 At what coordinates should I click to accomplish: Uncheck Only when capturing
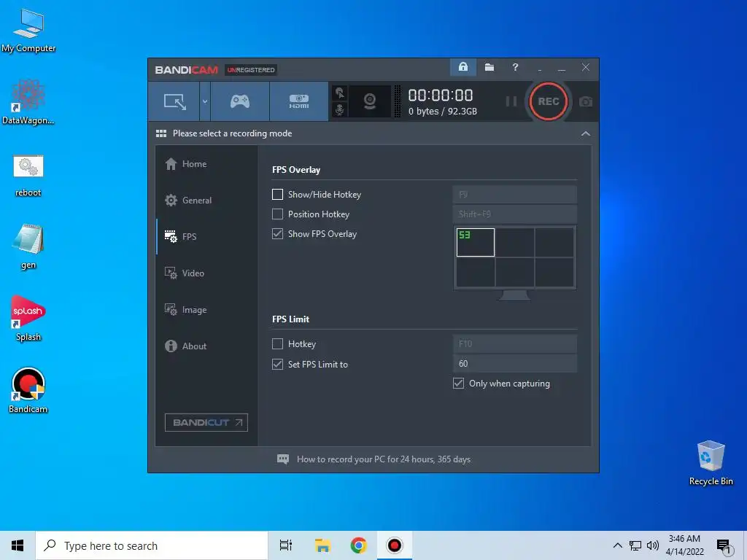click(458, 384)
